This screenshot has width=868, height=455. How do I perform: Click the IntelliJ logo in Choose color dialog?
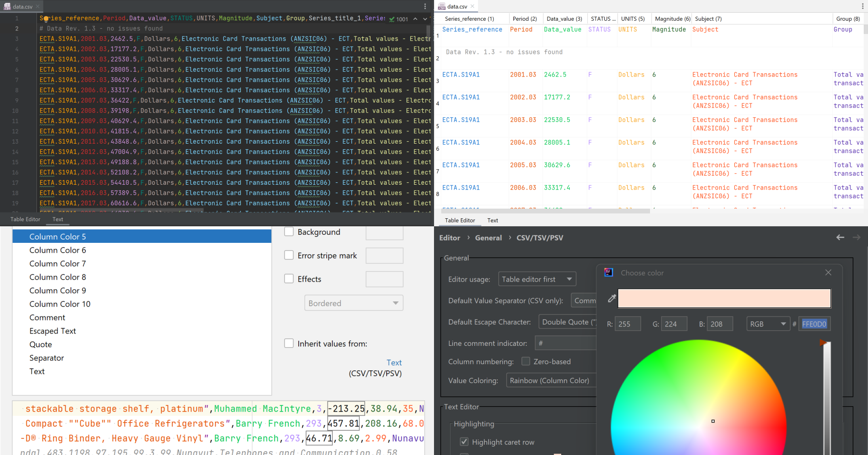pos(609,273)
